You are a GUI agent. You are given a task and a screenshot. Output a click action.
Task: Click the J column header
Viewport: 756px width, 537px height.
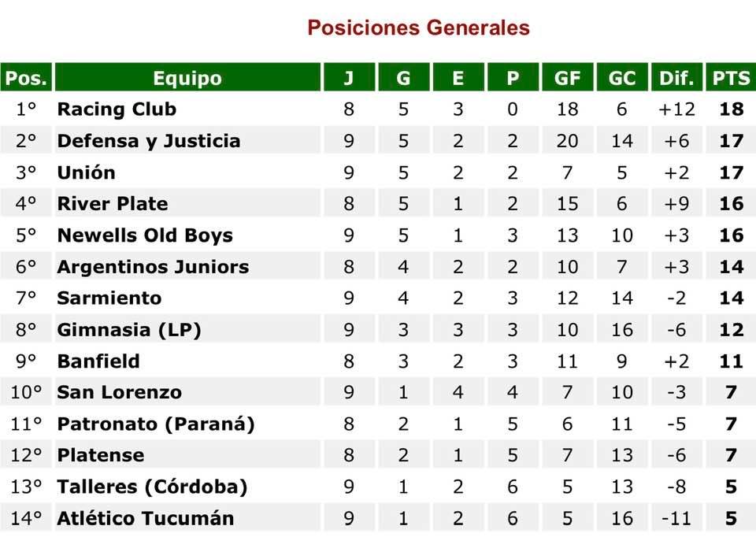coord(349,77)
